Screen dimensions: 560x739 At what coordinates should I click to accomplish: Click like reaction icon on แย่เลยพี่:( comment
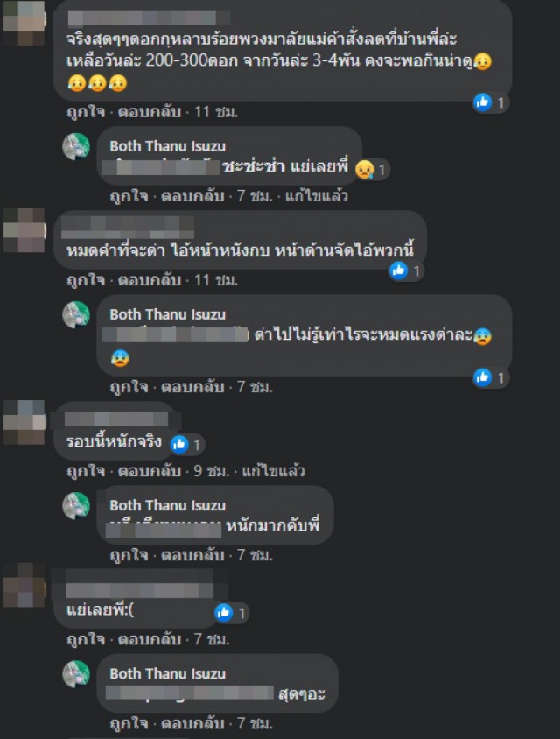pyautogui.click(x=224, y=612)
